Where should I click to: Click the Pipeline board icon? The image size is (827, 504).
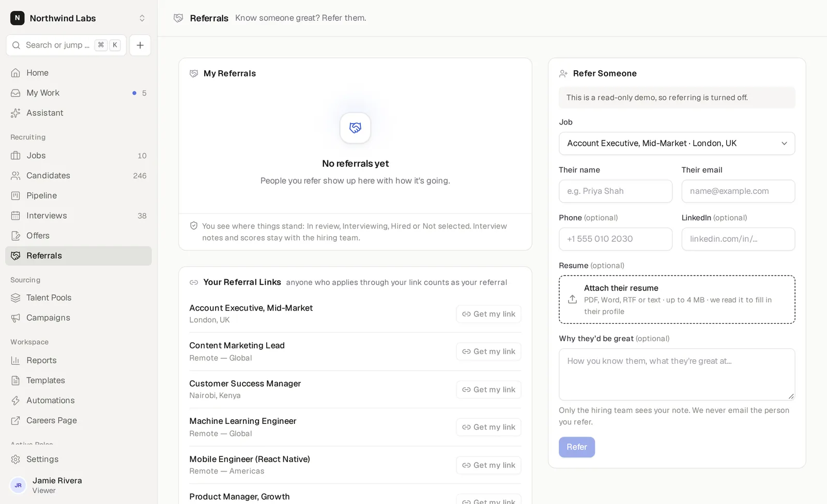tap(16, 195)
